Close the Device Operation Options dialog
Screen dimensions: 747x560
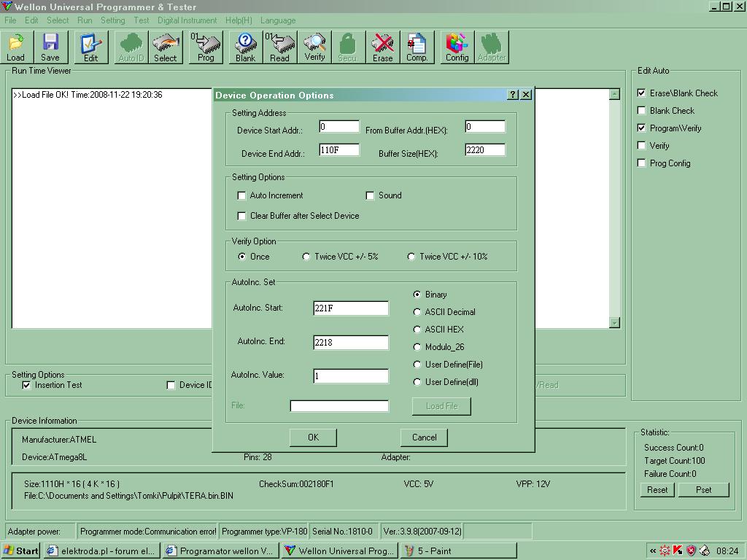point(526,95)
